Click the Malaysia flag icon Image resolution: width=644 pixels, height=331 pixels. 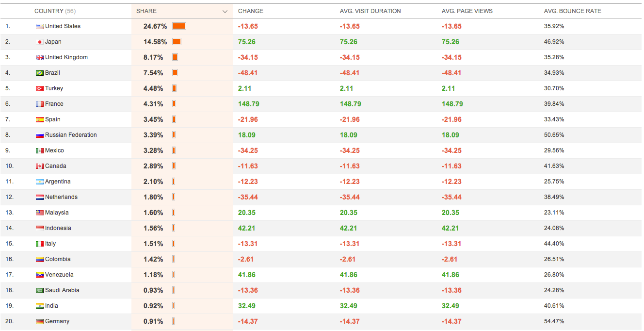click(x=40, y=213)
